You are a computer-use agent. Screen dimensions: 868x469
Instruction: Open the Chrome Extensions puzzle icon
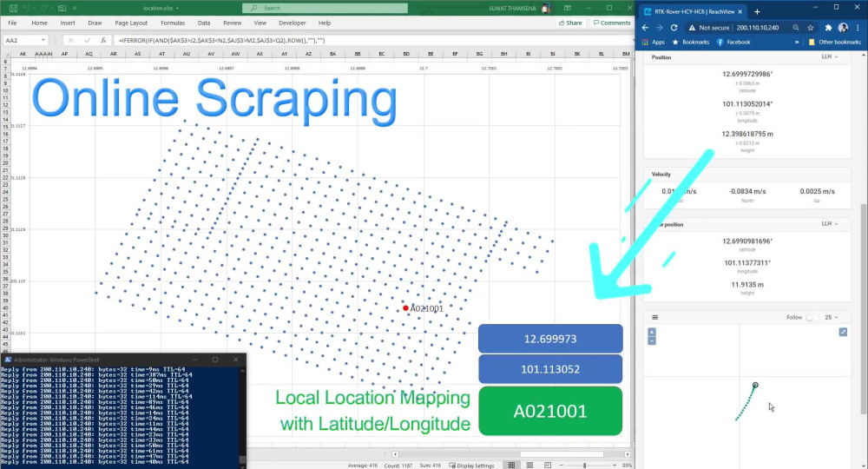[x=828, y=28]
